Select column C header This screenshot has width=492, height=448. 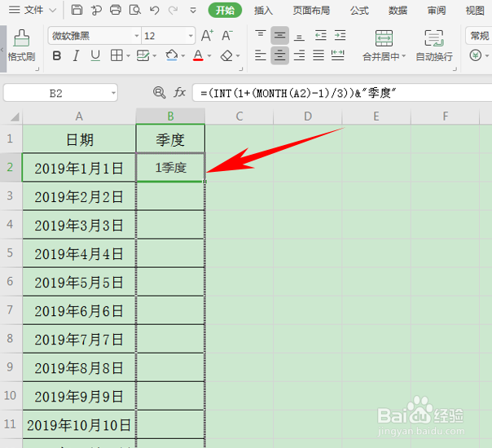pyautogui.click(x=239, y=116)
